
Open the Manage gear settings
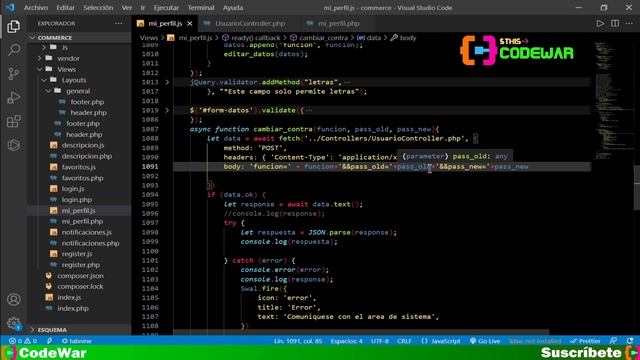pyautogui.click(x=13, y=323)
